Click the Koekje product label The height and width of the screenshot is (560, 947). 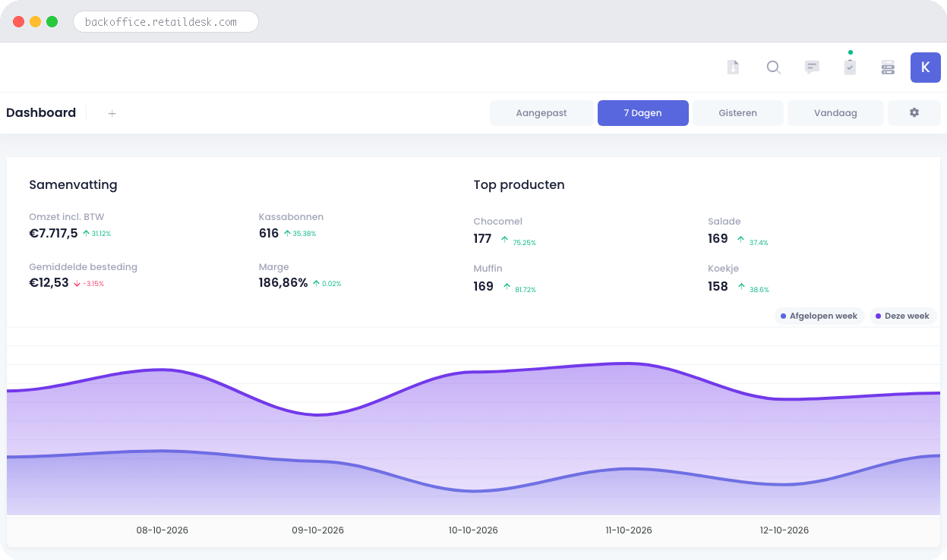point(723,269)
